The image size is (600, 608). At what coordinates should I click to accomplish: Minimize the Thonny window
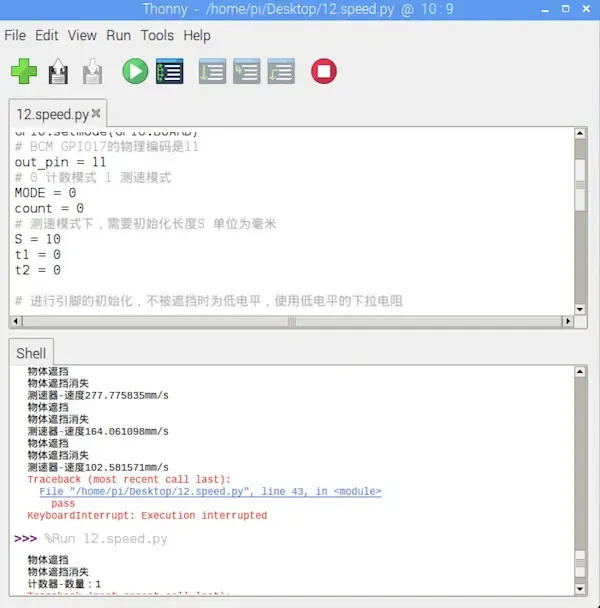(x=545, y=10)
